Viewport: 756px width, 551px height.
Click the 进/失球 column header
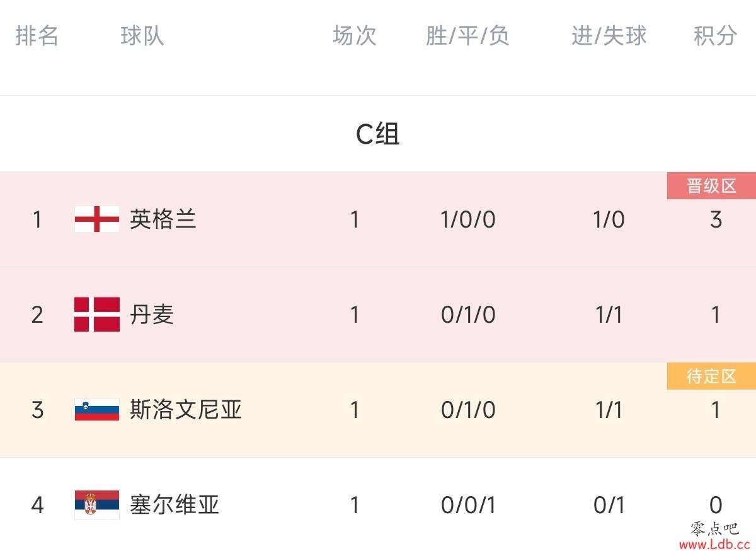(609, 35)
